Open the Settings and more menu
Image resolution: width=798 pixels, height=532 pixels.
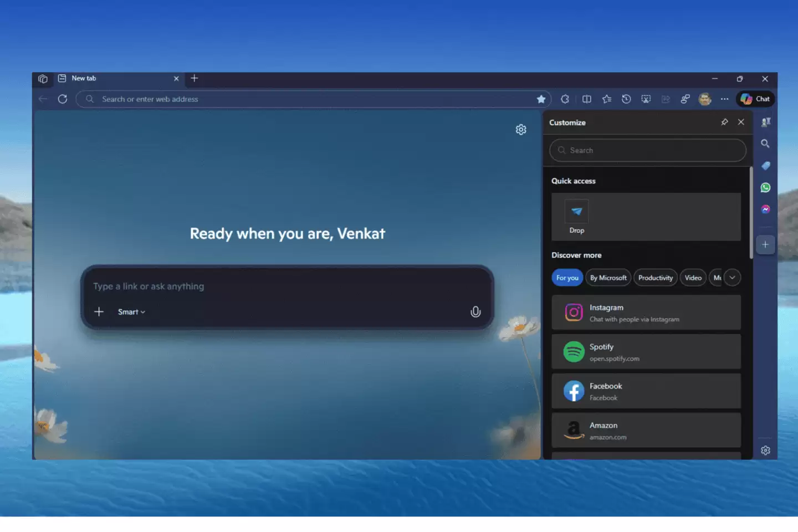[724, 99]
